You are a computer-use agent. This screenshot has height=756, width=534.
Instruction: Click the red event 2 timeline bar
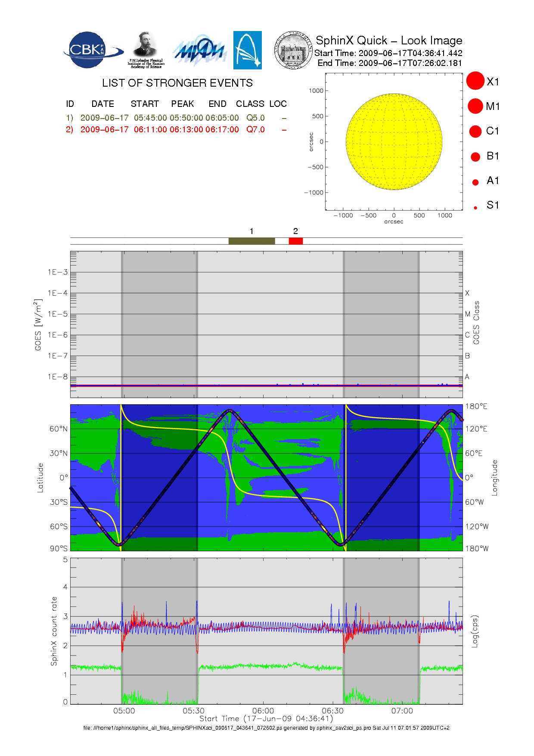295,241
